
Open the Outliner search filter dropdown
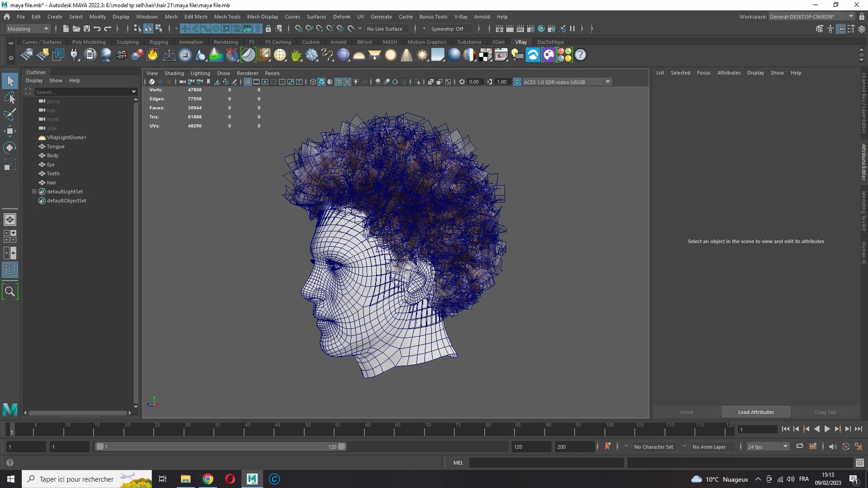134,92
